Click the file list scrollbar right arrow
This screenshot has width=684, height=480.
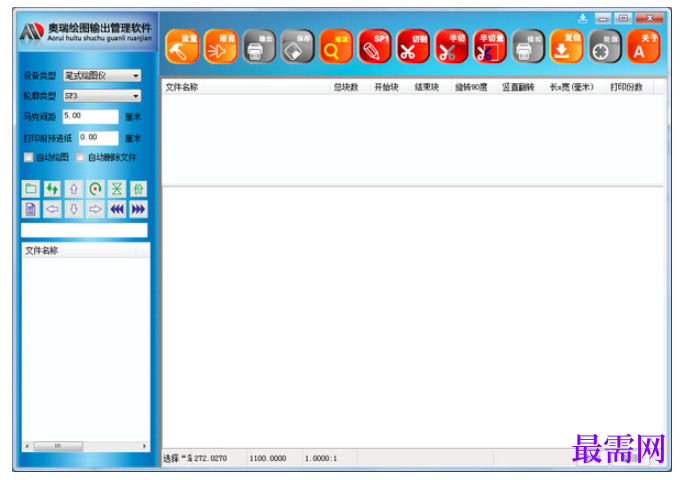pyautogui.click(x=144, y=446)
